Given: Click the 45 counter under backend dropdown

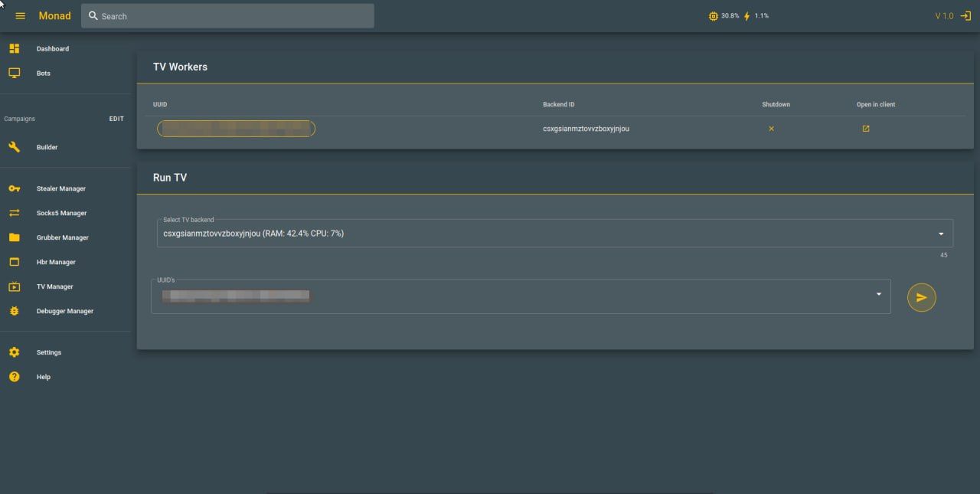Looking at the screenshot, I should 943,255.
